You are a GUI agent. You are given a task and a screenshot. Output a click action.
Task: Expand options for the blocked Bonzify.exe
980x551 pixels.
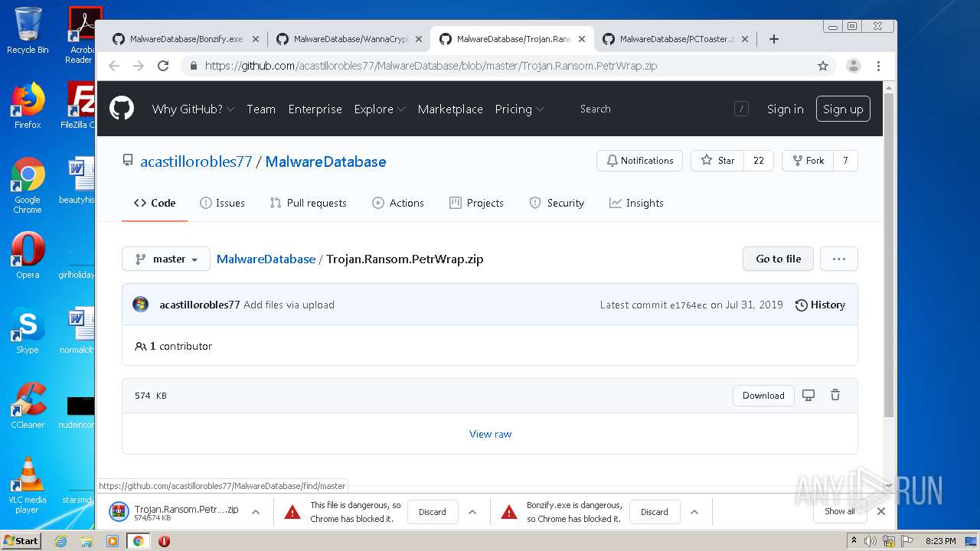click(694, 512)
